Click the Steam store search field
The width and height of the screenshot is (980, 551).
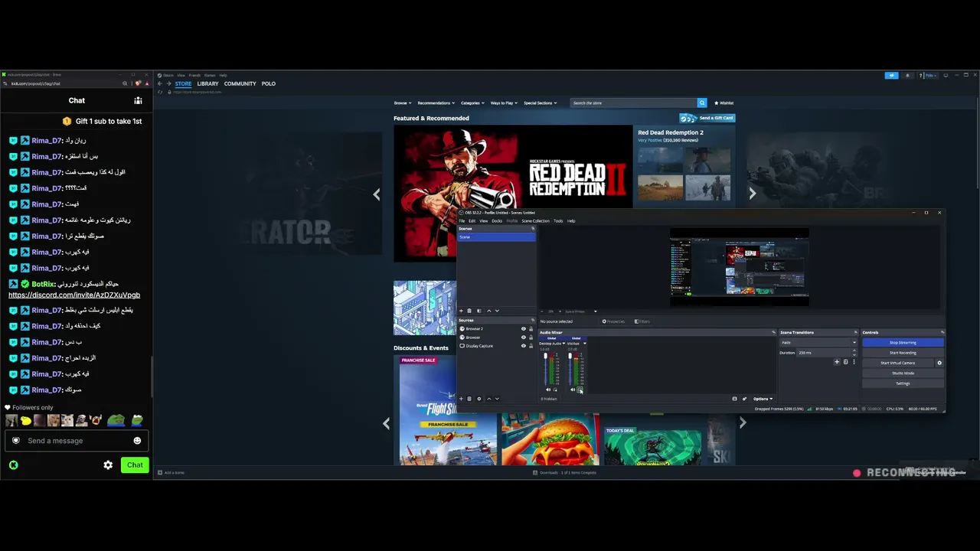(x=634, y=103)
